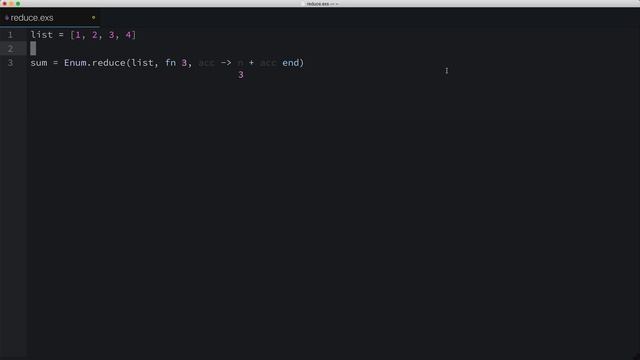Click the magenta 3 after fn
This screenshot has width=640, height=360.
[184, 63]
